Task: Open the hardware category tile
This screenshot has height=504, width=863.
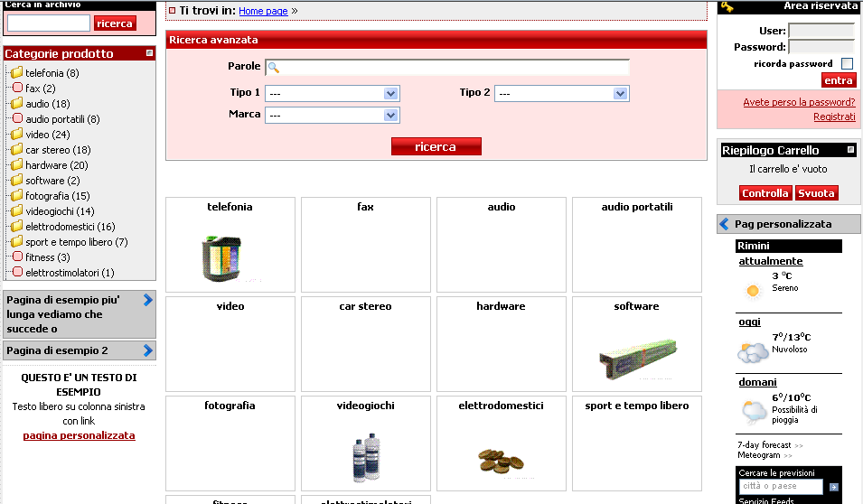Action: pyautogui.click(x=501, y=344)
